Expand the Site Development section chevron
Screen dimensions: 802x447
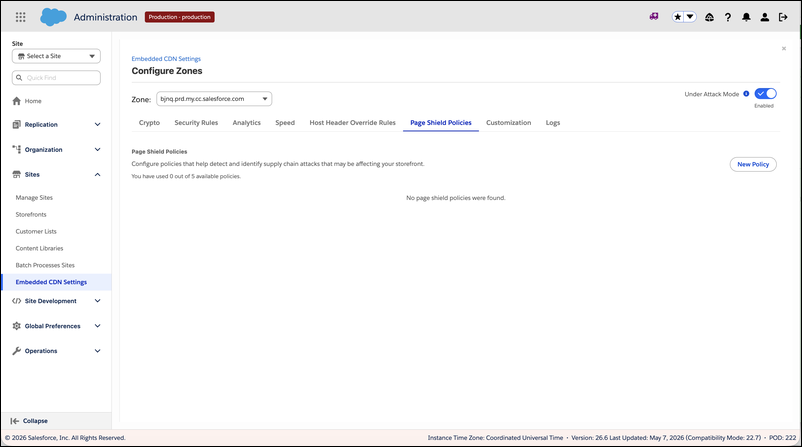(x=97, y=301)
